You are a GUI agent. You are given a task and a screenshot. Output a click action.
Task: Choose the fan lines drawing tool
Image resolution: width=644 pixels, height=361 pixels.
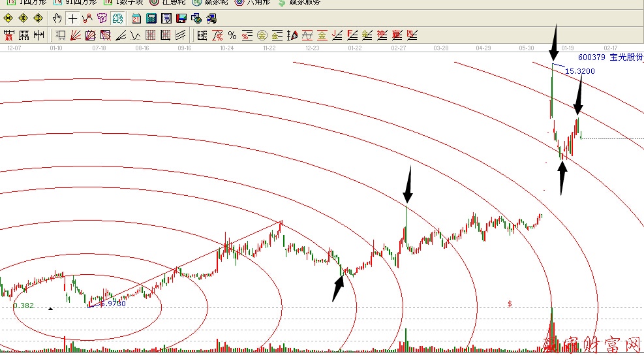click(76, 35)
